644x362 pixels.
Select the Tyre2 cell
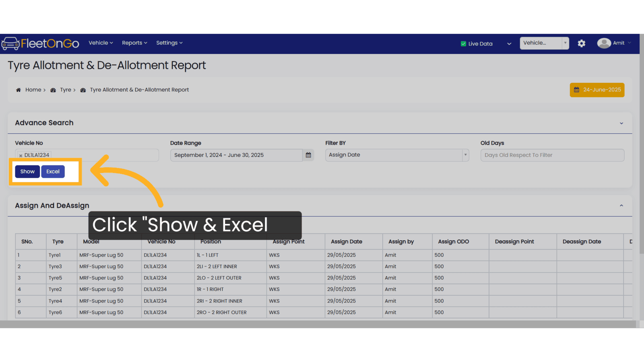click(x=61, y=289)
